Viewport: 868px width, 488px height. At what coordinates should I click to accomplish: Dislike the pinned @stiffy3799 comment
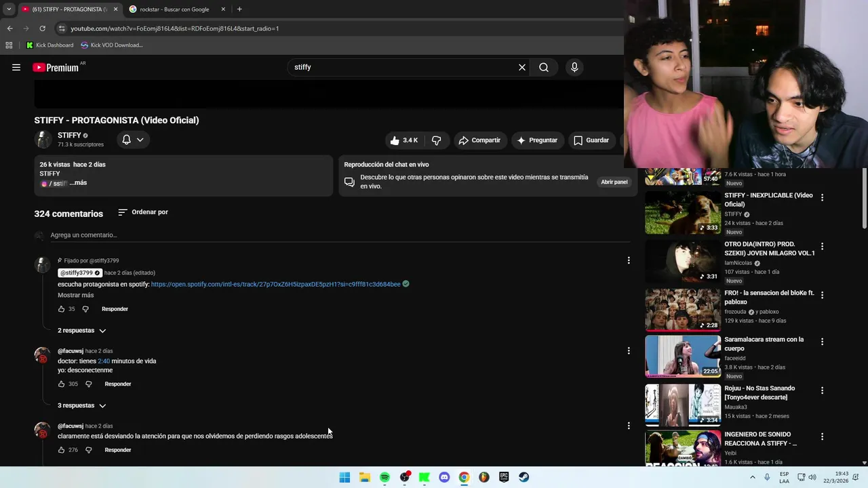pos(85,309)
